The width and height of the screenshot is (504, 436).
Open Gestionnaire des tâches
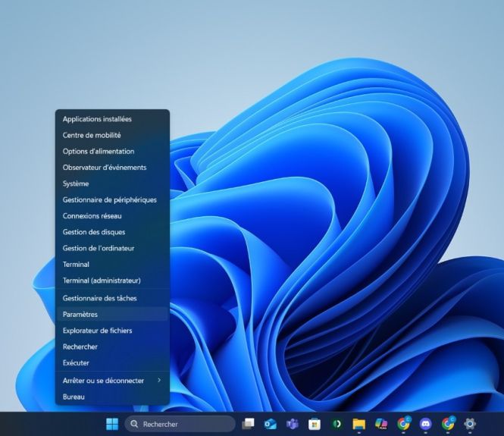tap(112, 298)
